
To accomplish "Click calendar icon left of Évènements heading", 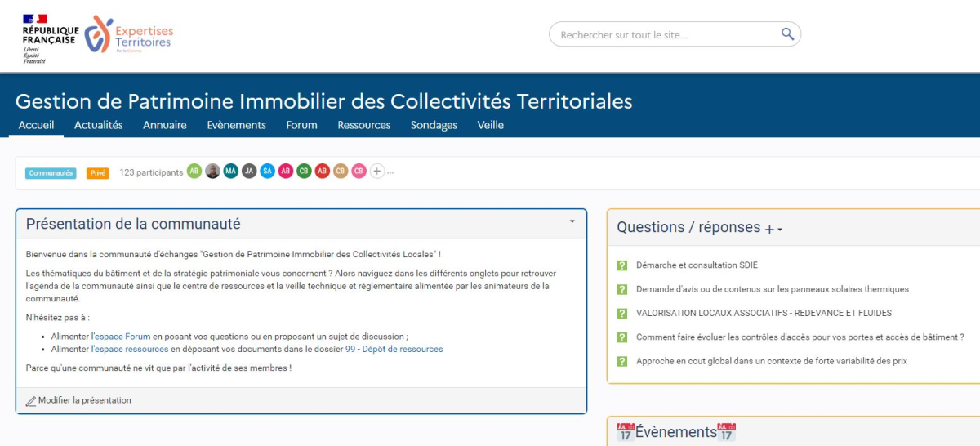I will [626, 432].
